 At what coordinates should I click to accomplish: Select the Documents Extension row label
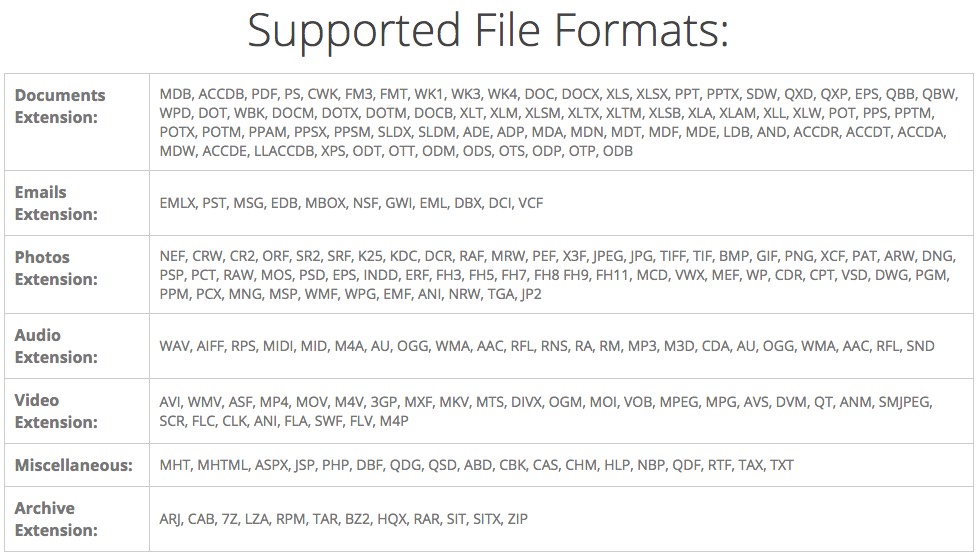[x=60, y=106]
